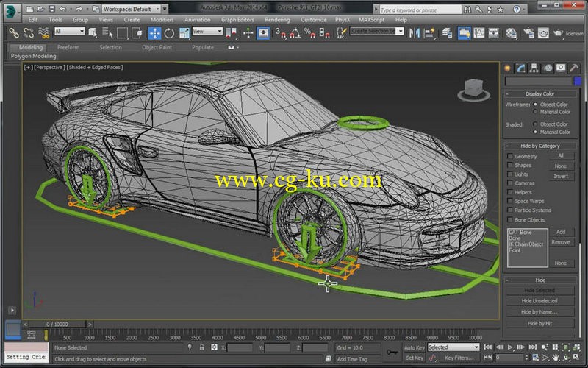Click the Hide by Hit button

[x=539, y=323]
